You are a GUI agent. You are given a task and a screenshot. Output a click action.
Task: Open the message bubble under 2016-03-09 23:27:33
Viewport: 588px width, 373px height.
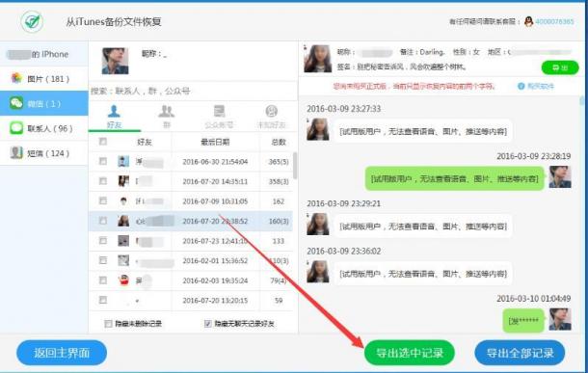423,132
